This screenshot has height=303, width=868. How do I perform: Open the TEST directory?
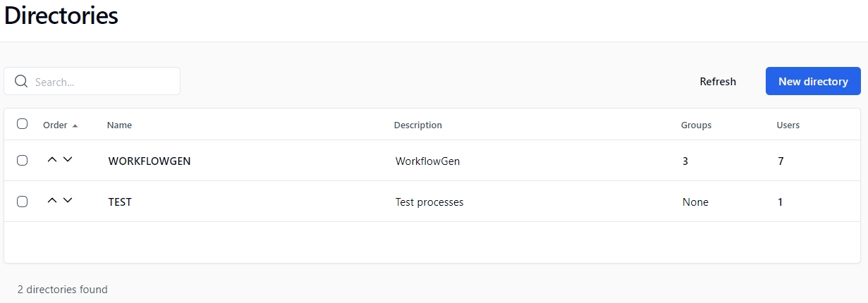pyautogui.click(x=120, y=202)
